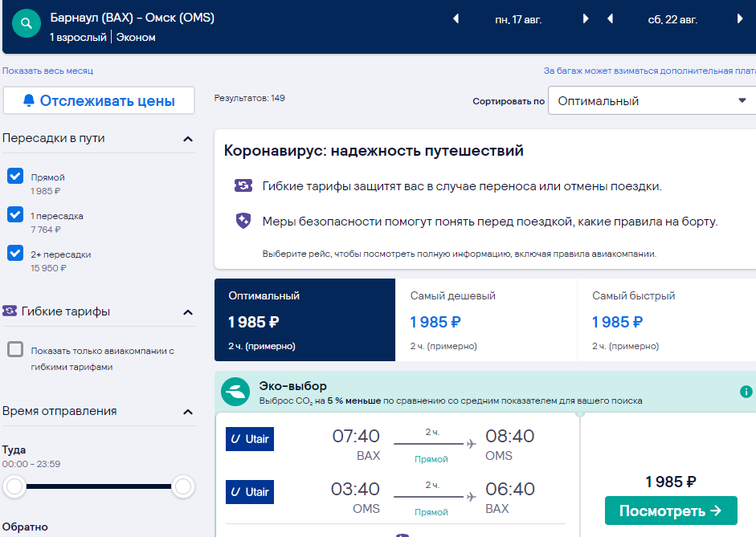Click the 1 взрослый | Эконом passenger summary

point(102,37)
